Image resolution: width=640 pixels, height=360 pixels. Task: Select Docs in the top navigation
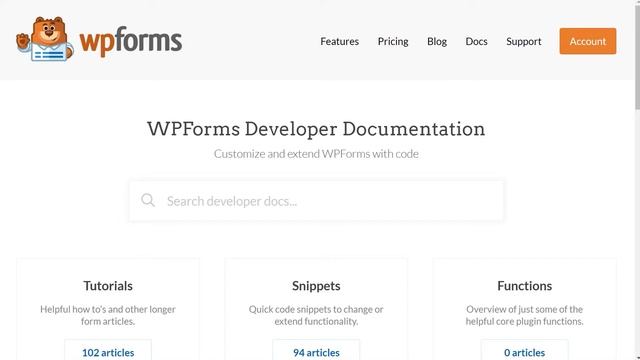476,41
